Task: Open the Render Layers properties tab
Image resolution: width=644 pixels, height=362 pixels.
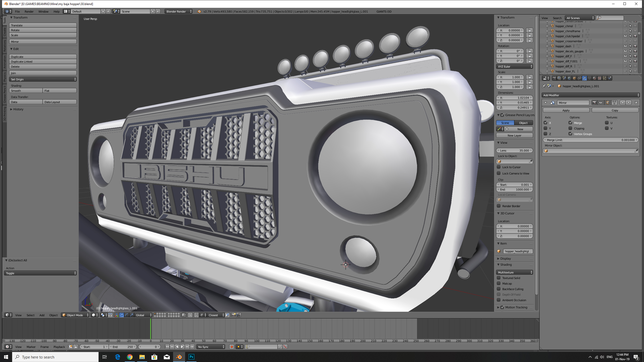Action: coord(559,78)
